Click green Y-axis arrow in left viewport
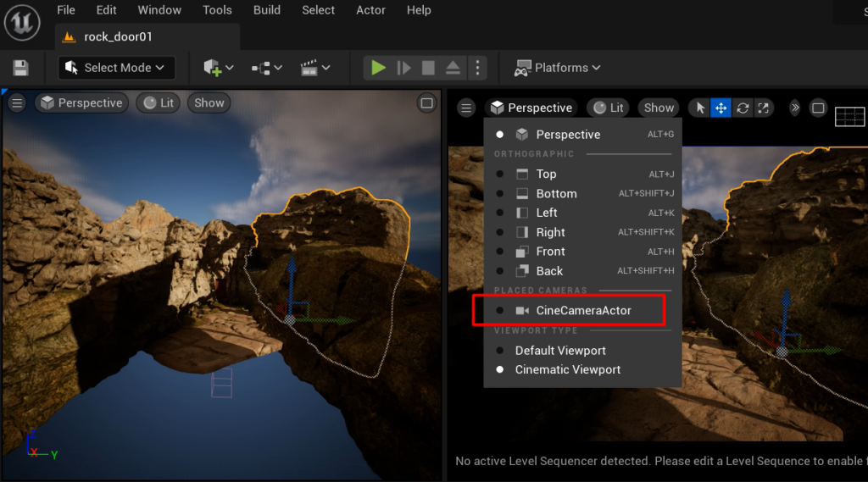 (x=326, y=320)
